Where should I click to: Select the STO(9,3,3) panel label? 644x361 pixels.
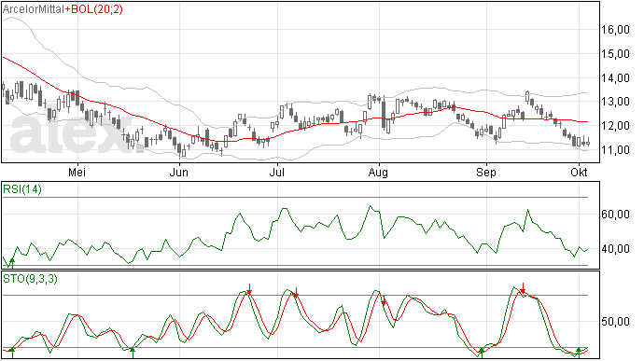coord(30,279)
